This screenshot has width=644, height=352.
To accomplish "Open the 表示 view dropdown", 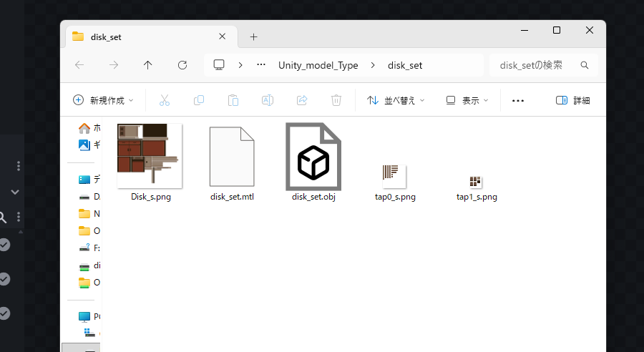I will click(467, 101).
